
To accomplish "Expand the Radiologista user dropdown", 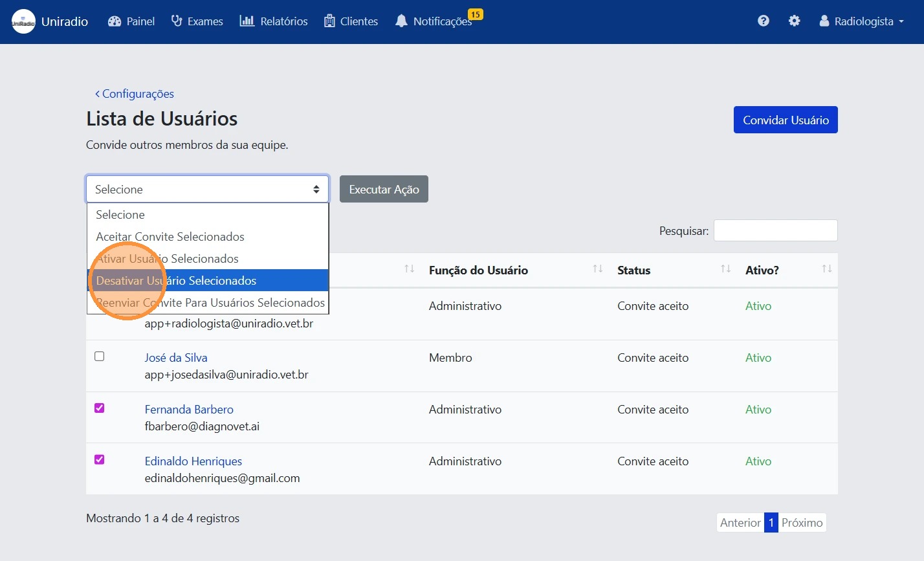I will [x=861, y=21].
